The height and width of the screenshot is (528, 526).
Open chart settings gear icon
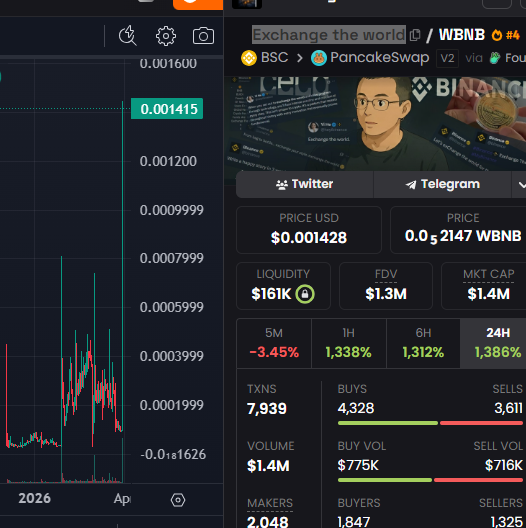coord(166,36)
